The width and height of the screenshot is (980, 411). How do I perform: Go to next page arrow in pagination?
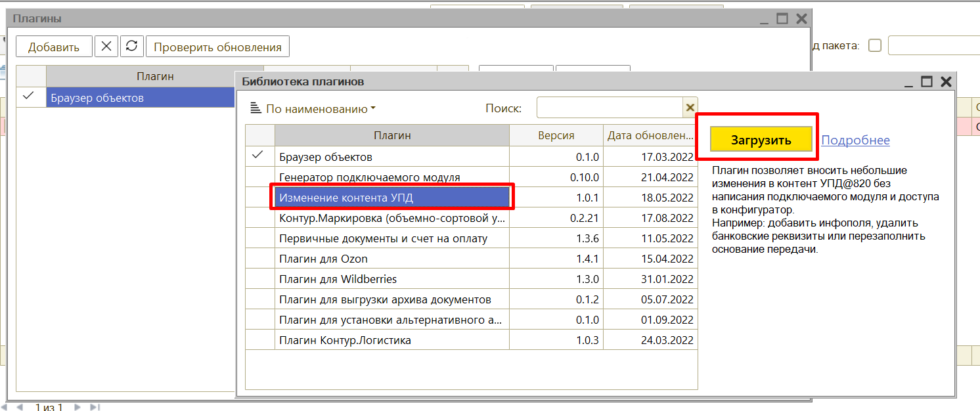[78, 407]
